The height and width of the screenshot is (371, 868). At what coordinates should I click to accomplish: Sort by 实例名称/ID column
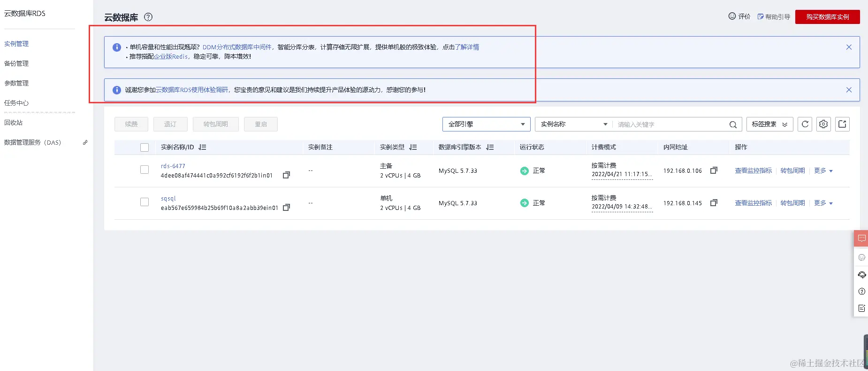pos(202,147)
